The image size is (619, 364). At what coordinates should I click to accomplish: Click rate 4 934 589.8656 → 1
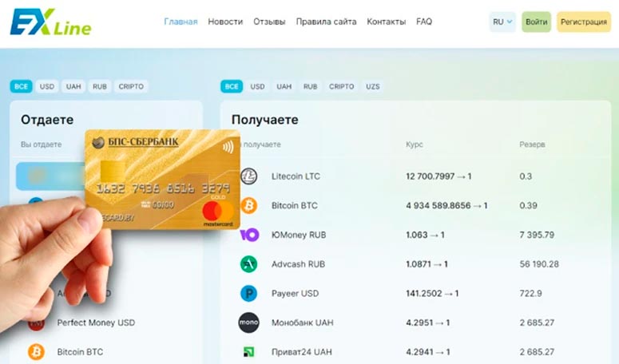[446, 205]
